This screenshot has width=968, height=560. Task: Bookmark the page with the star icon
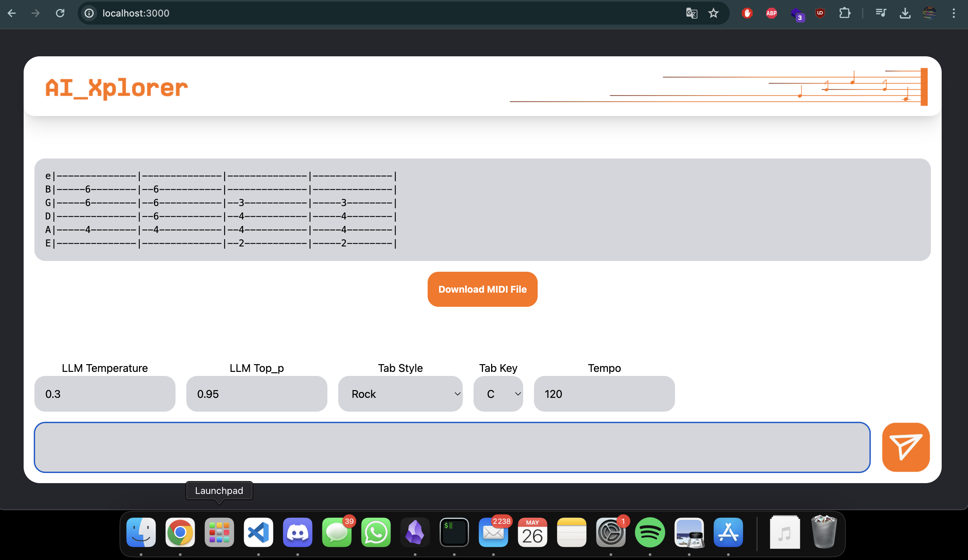click(713, 13)
